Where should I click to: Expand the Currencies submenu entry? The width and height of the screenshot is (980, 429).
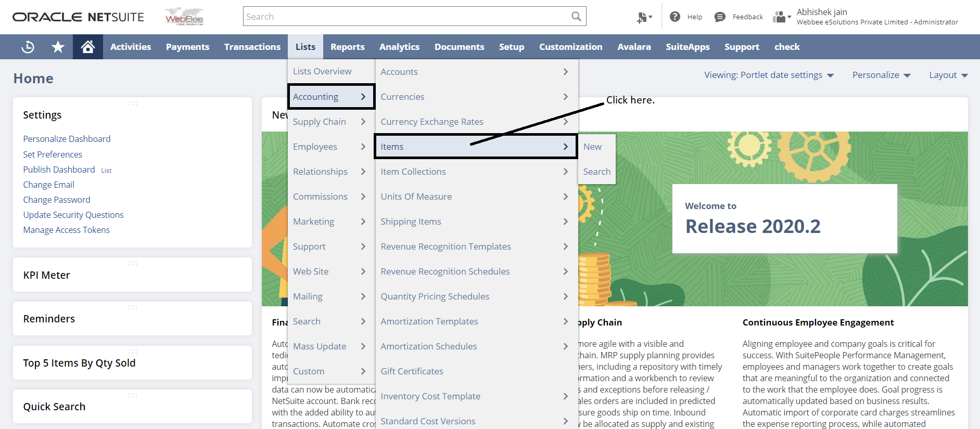[x=476, y=97]
